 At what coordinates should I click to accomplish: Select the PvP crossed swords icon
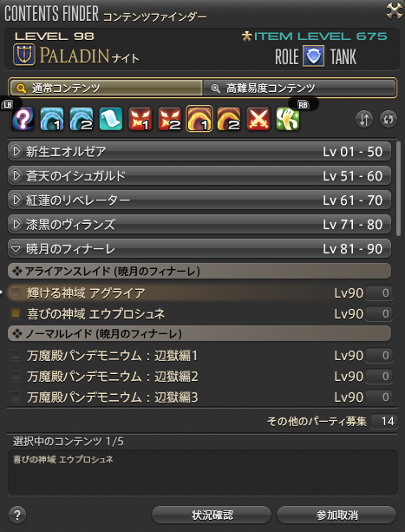pyautogui.click(x=258, y=119)
